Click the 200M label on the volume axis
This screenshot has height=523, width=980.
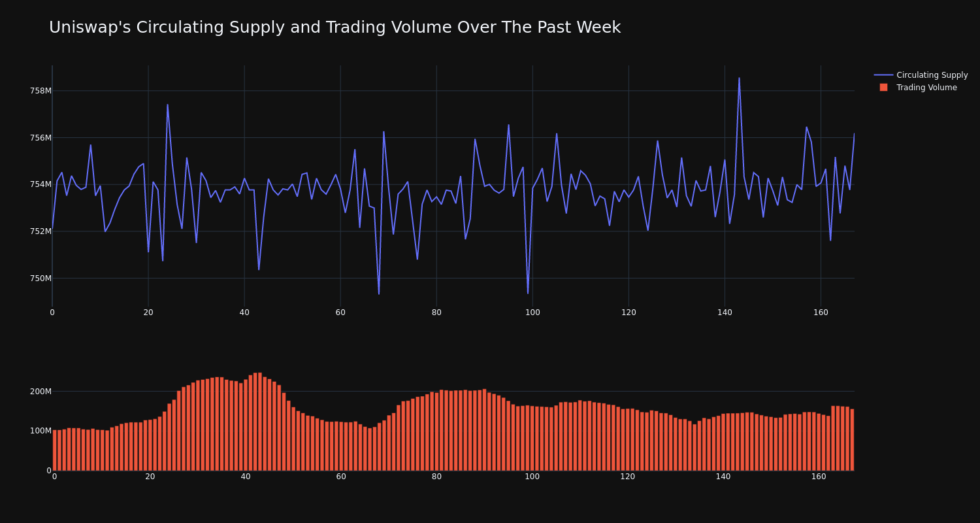click(41, 392)
